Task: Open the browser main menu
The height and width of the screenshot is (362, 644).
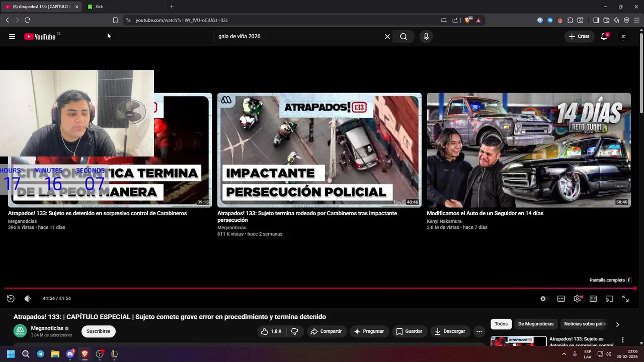Action: (636, 20)
